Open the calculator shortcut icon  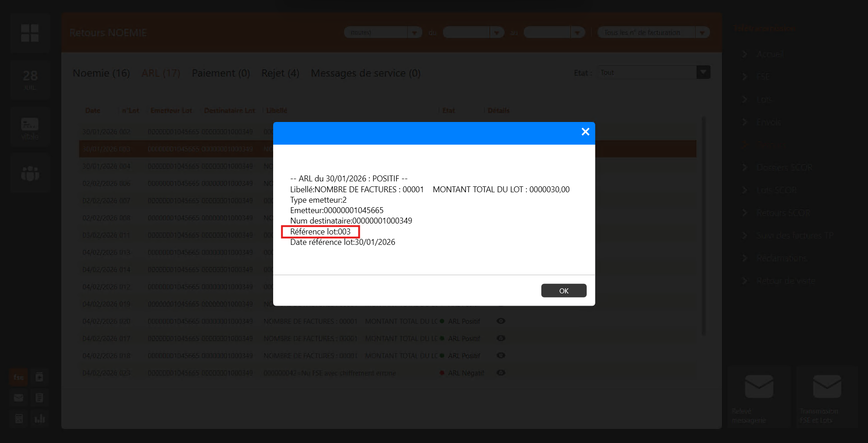(x=19, y=419)
